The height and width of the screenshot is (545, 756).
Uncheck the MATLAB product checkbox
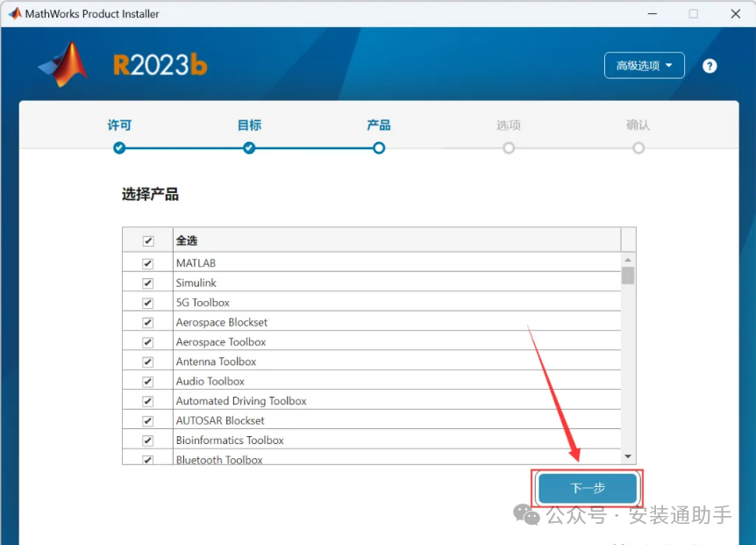point(148,263)
